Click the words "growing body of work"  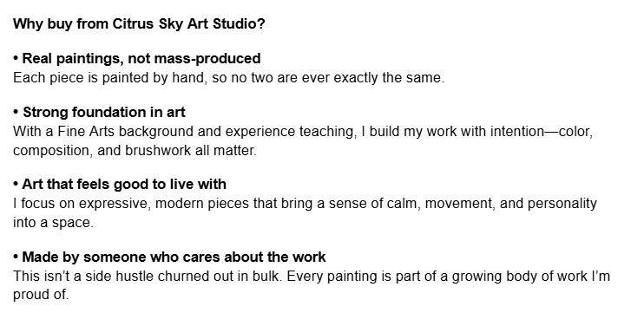pyautogui.click(x=520, y=276)
